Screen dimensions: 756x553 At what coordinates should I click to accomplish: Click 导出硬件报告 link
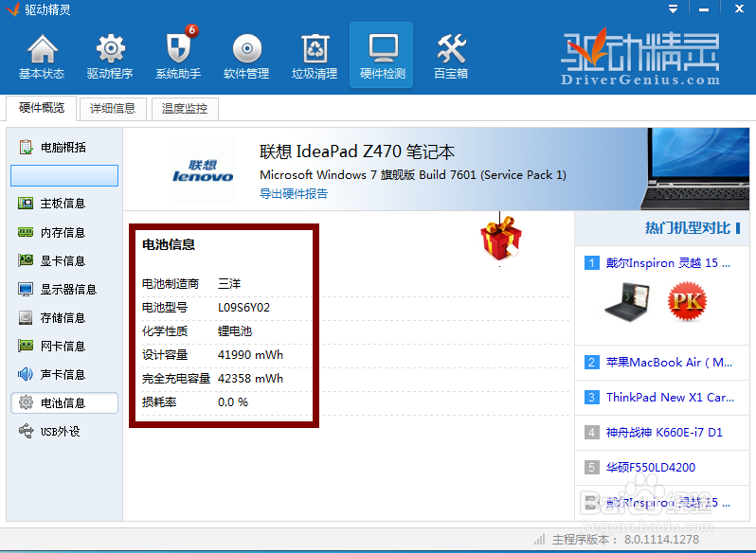pyautogui.click(x=294, y=194)
